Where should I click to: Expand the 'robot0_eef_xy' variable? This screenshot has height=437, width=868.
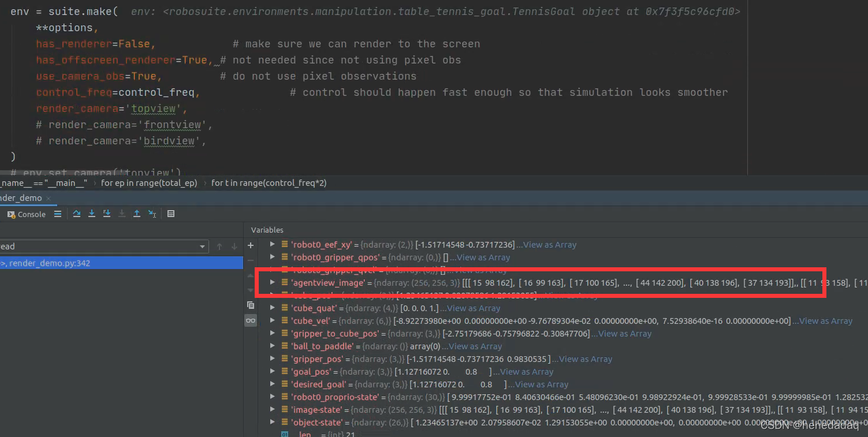point(273,245)
